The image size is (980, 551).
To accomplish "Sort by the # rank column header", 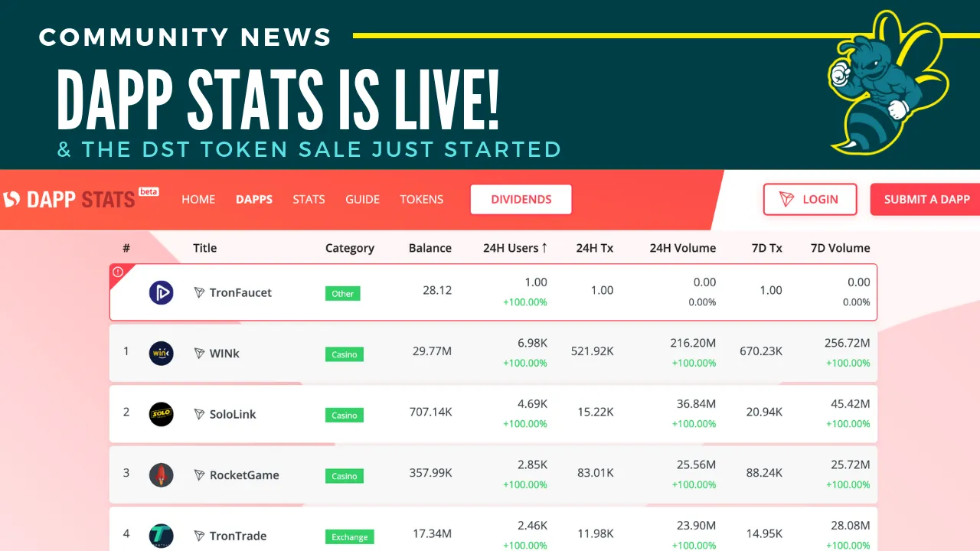I will tap(126, 248).
